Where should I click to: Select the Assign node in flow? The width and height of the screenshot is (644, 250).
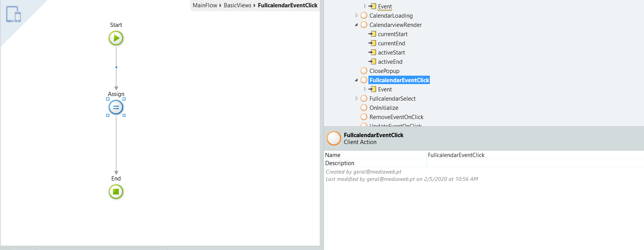click(x=116, y=107)
